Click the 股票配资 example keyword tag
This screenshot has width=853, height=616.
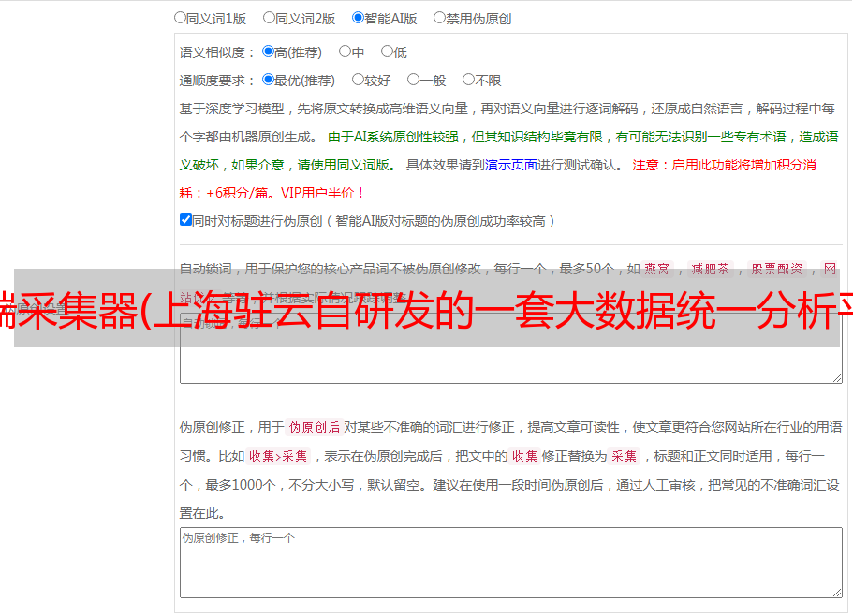[x=777, y=269]
